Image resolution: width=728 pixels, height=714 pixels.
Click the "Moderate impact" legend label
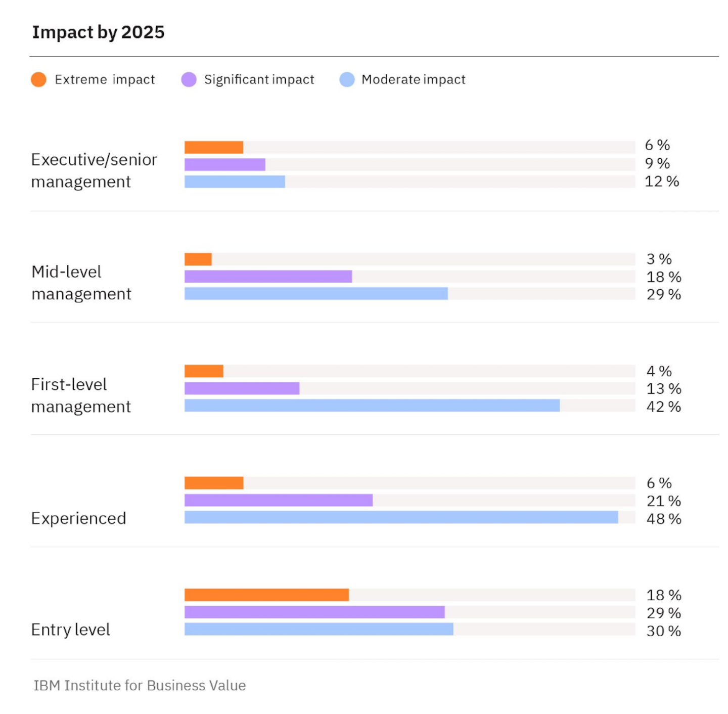coord(413,79)
